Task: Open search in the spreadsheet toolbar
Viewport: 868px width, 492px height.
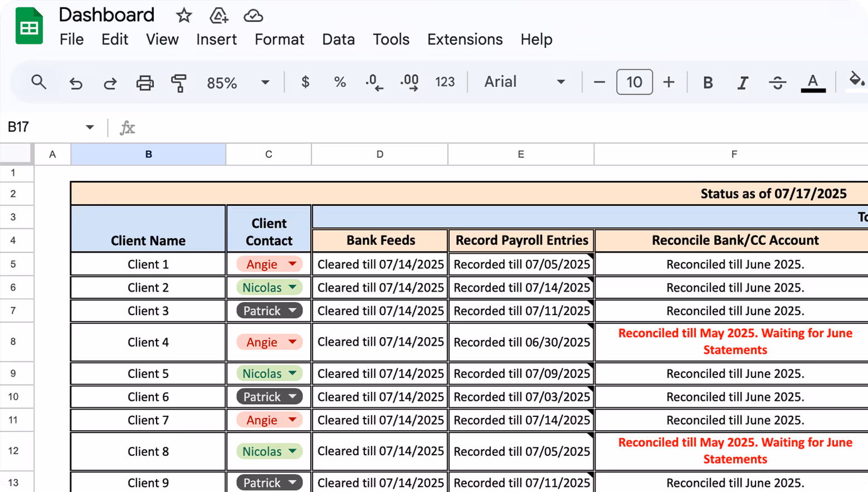Action: (x=38, y=82)
